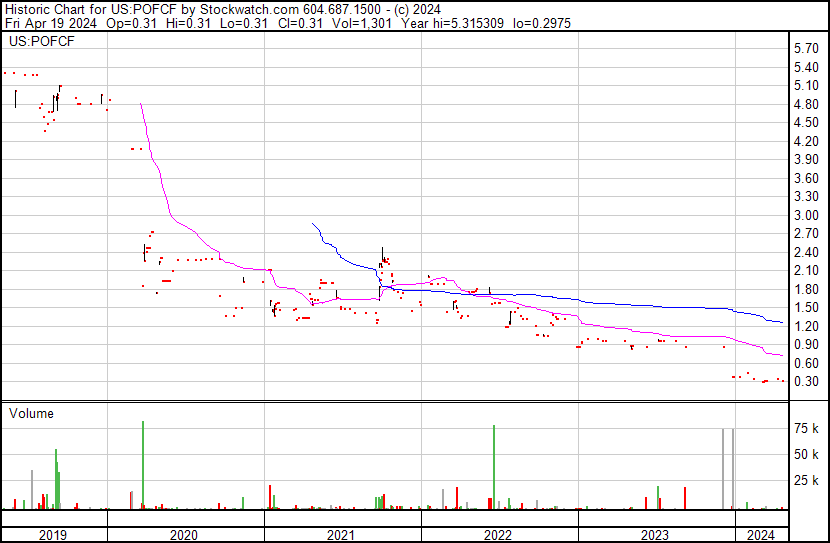Click the 'Fri Apr 19 2024' date in header
Screen dimensions: 830x543
pyautogui.click(x=51, y=23)
